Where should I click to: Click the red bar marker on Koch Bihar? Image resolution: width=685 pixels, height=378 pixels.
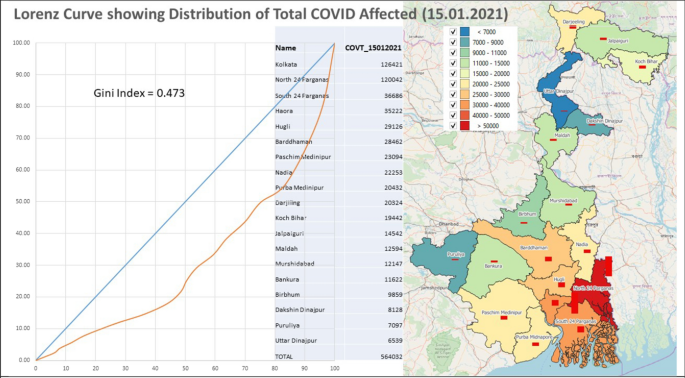point(642,67)
